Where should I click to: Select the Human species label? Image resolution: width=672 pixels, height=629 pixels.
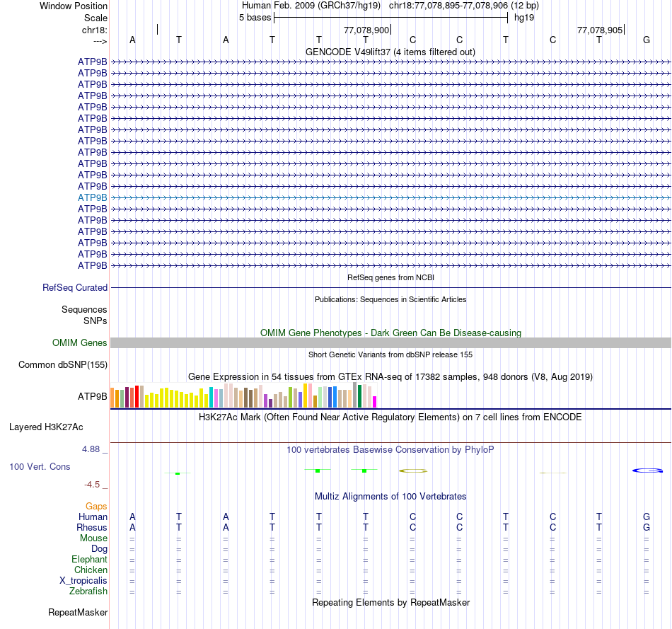click(x=93, y=517)
